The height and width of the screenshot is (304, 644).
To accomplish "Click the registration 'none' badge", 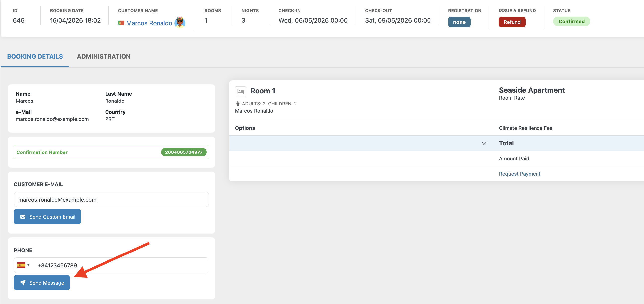I will click(x=459, y=22).
